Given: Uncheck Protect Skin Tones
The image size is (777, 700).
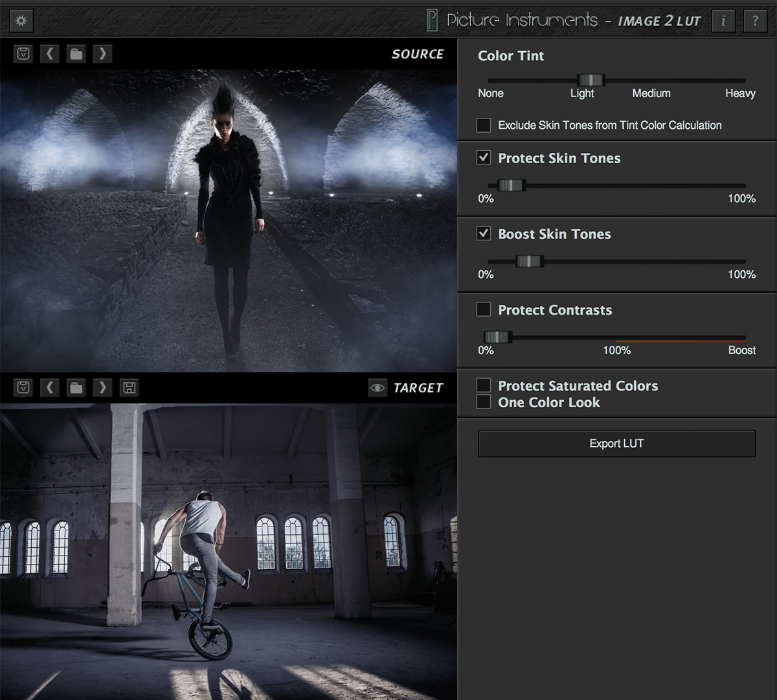Looking at the screenshot, I should (484, 158).
